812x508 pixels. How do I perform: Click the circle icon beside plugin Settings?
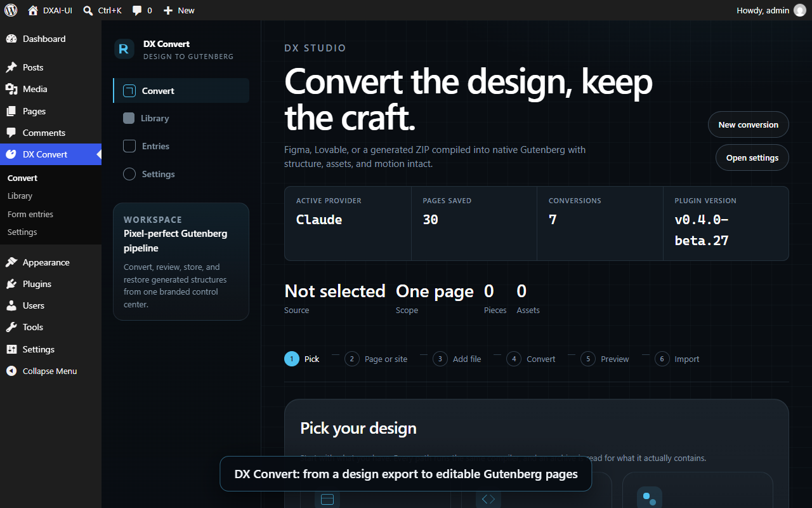(129, 174)
